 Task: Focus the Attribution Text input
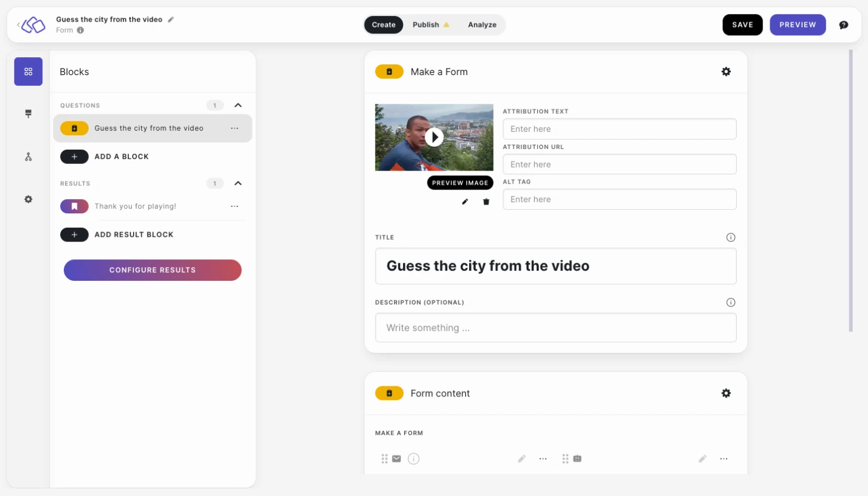pyautogui.click(x=619, y=129)
